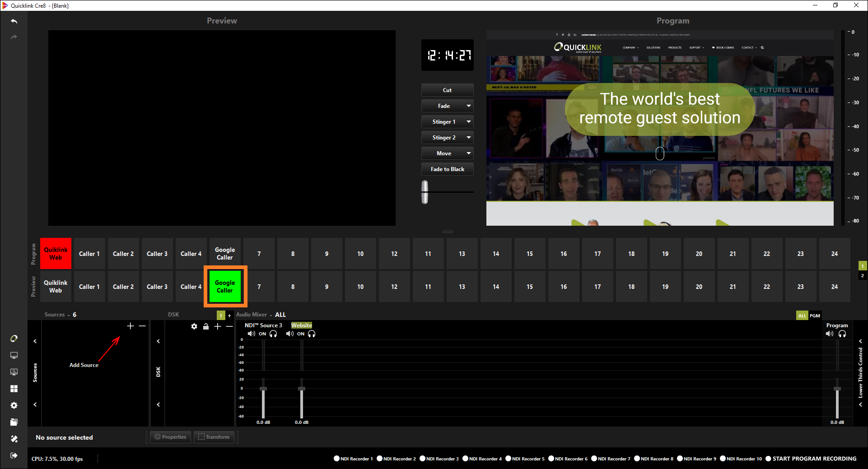Open the Stinger 1 dropdown arrow
Screen dimensions: 868x469
click(x=469, y=122)
